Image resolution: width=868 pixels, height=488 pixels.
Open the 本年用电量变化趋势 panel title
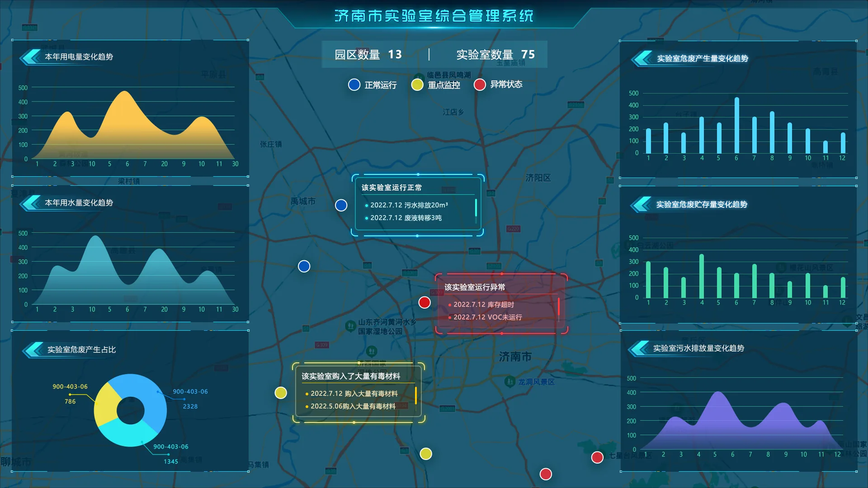[79, 57]
